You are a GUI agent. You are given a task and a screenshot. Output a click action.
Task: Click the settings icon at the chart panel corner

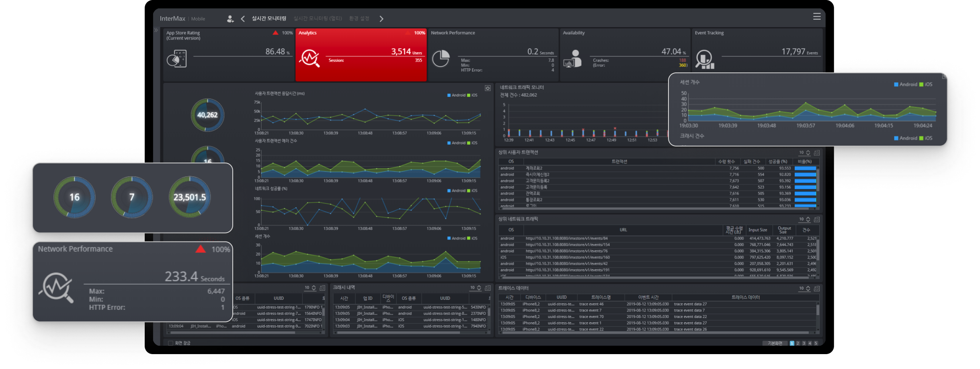tap(488, 88)
